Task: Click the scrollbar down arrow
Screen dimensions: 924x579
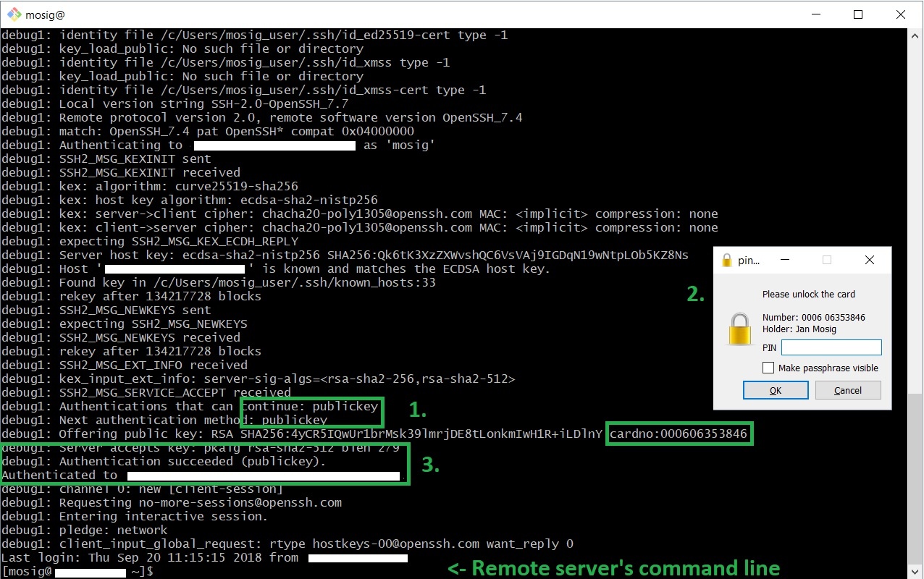Action: point(915,571)
